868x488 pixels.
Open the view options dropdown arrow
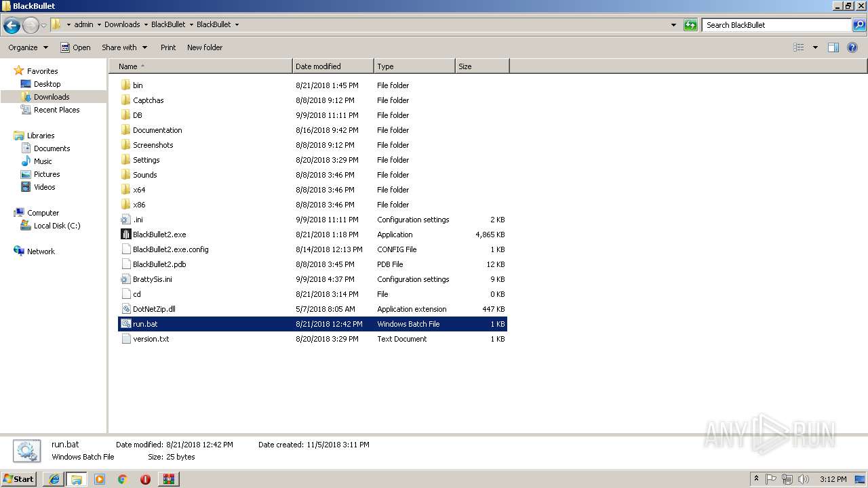pyautogui.click(x=815, y=47)
